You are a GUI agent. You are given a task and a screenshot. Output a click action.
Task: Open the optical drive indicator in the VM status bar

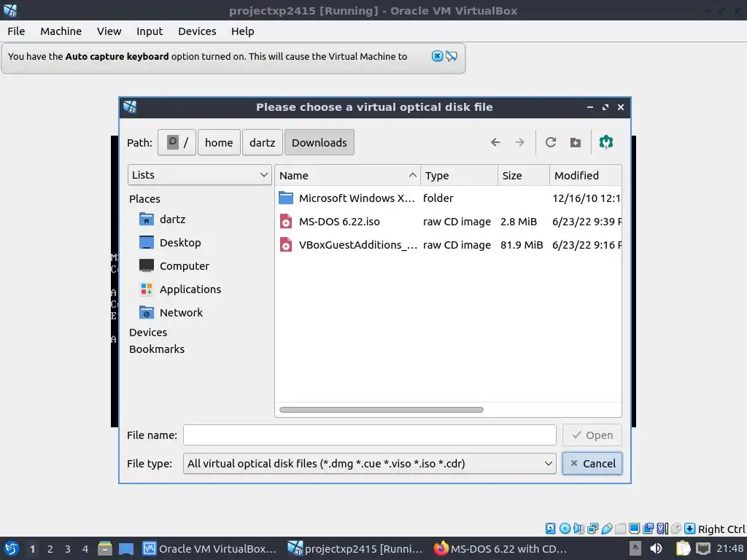pyautogui.click(x=565, y=528)
